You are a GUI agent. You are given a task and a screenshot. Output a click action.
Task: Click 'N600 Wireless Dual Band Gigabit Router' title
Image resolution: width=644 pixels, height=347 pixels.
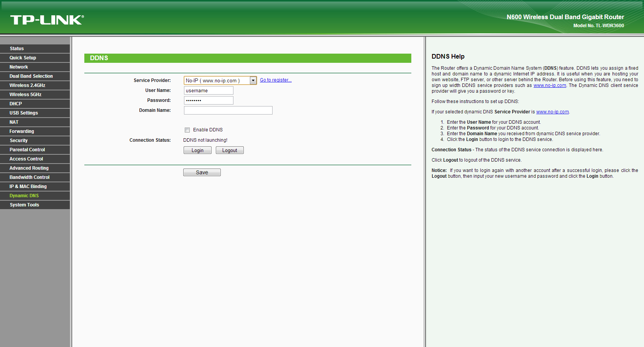click(565, 17)
